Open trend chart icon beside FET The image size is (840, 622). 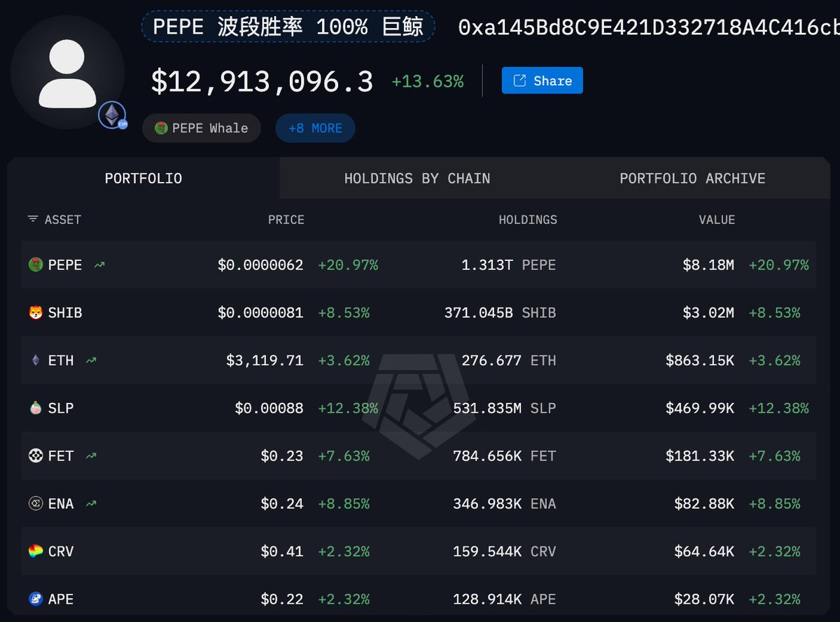[91, 455]
